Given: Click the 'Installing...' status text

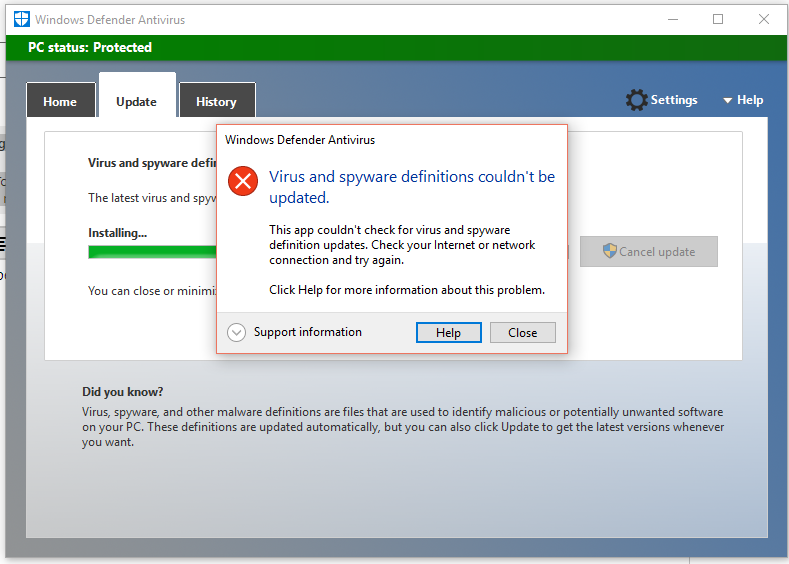Looking at the screenshot, I should 117,233.
